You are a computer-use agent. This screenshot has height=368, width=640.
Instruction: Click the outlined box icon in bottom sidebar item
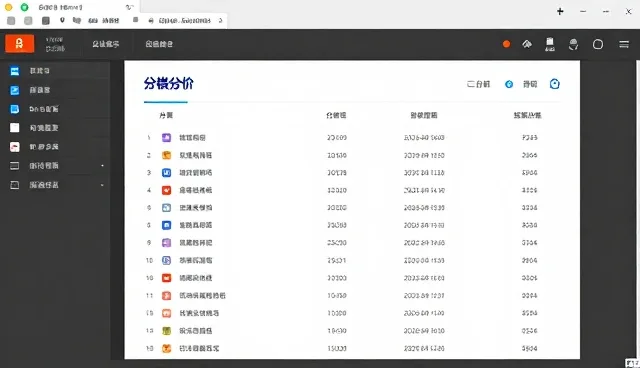tap(14, 185)
